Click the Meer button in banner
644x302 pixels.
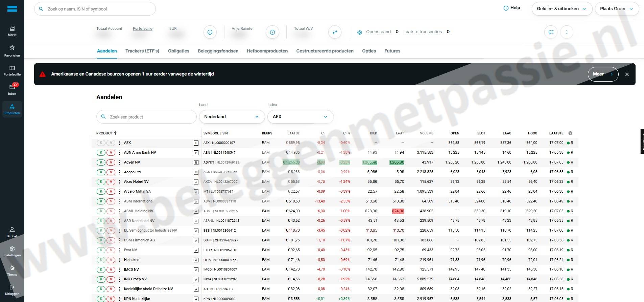coord(603,74)
